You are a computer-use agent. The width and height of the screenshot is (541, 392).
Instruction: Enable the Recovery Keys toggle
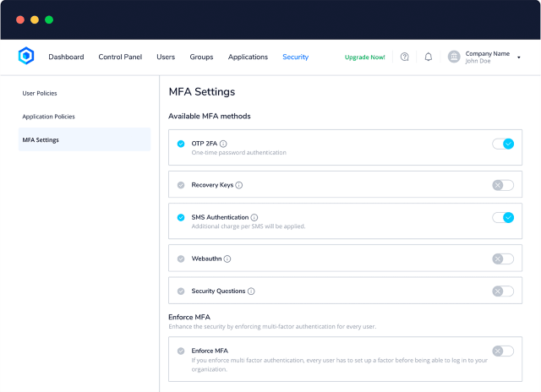pyautogui.click(x=503, y=185)
